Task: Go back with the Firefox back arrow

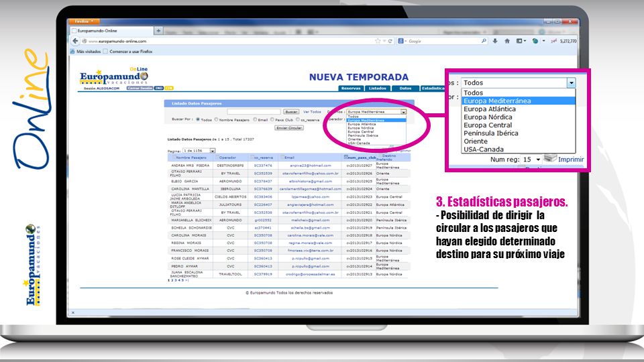Action: tap(74, 41)
